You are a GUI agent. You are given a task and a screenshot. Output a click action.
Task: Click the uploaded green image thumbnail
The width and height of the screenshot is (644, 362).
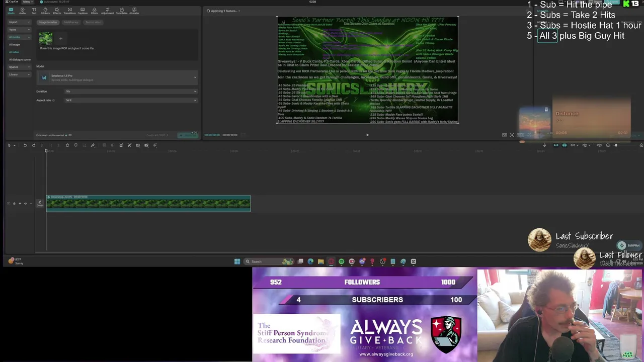(x=46, y=38)
